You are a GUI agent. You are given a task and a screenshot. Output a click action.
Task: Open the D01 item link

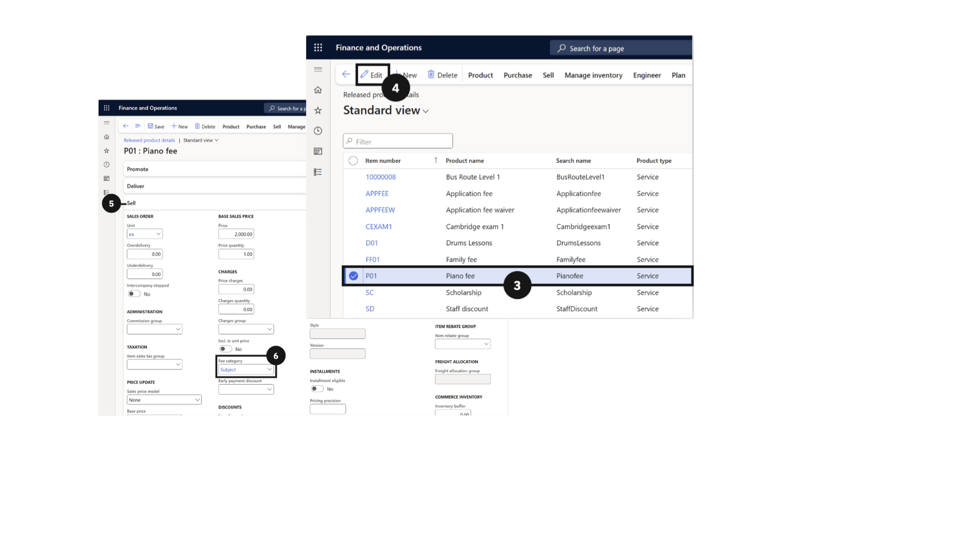click(x=371, y=243)
